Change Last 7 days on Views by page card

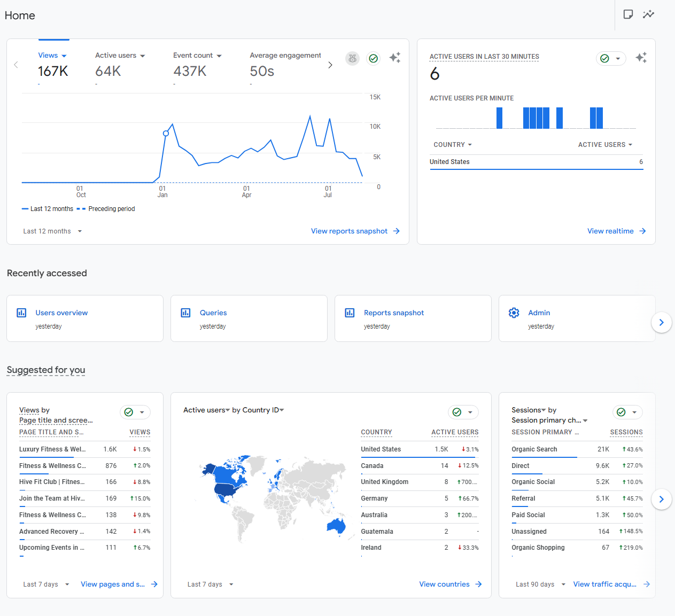[x=46, y=584]
